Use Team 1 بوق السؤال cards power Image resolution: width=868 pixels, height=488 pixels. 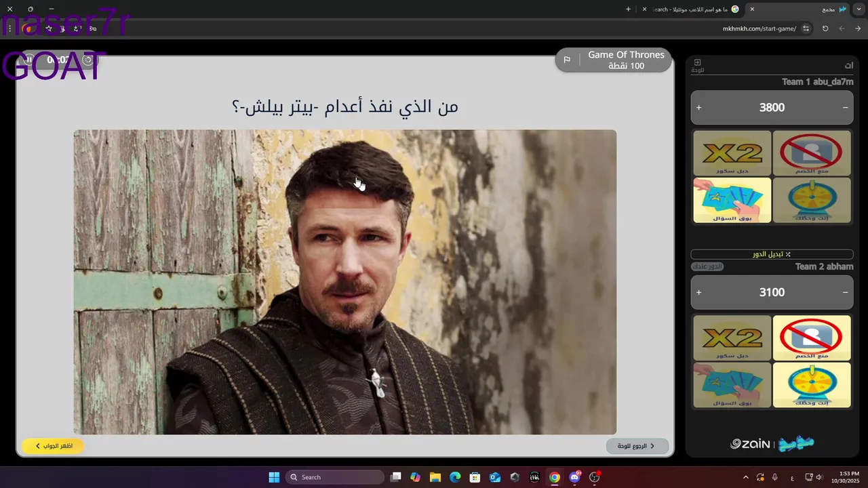[732, 200]
